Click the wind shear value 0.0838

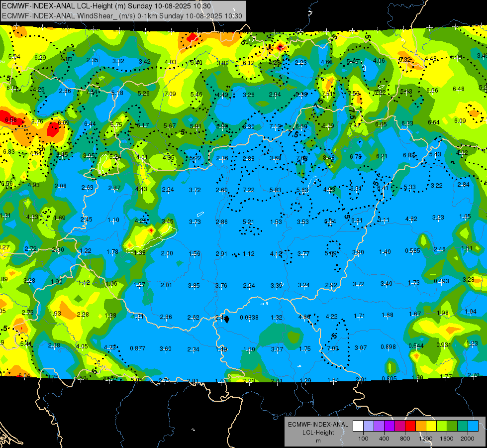[x=249, y=318]
